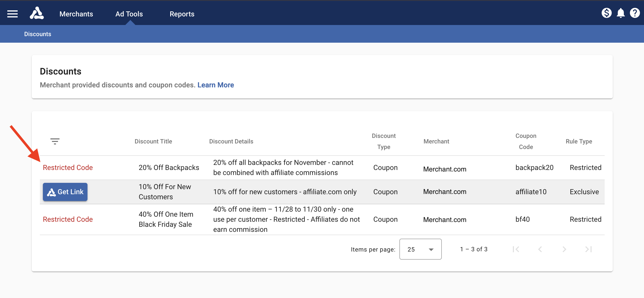Click Restricted Code for 20% Off Backpacks
Screen dimensions: 644x298
(x=68, y=167)
